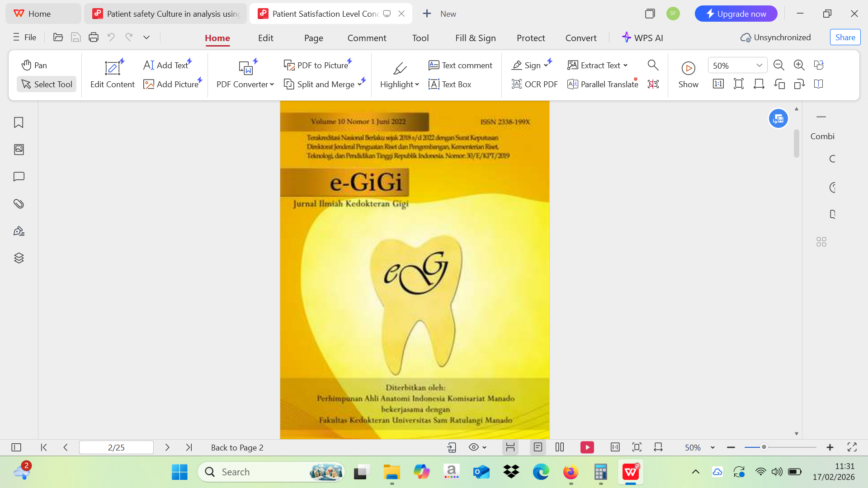
Task: Click the Print icon in quick toolbar
Action: pos(94,38)
